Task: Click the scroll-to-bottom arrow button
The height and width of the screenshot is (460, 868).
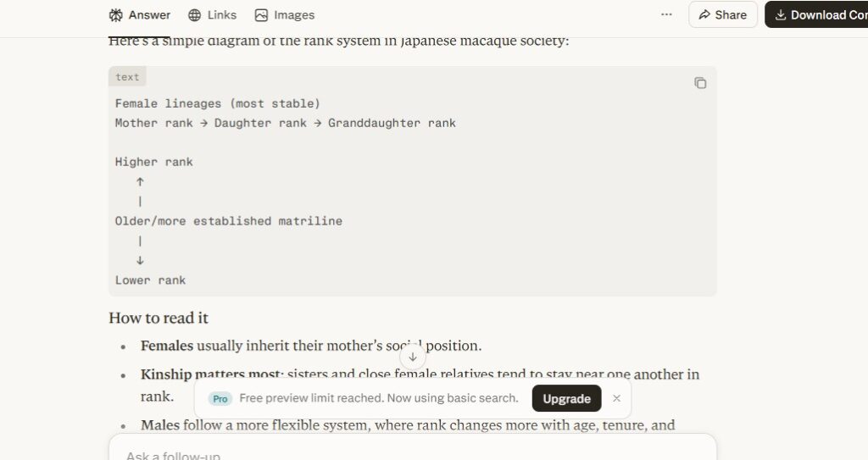Action: pyautogui.click(x=413, y=357)
